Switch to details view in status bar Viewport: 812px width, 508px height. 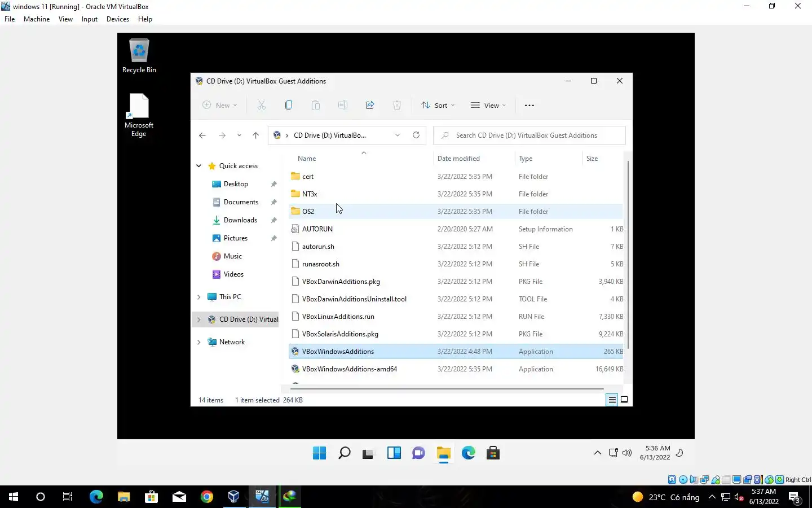click(612, 400)
